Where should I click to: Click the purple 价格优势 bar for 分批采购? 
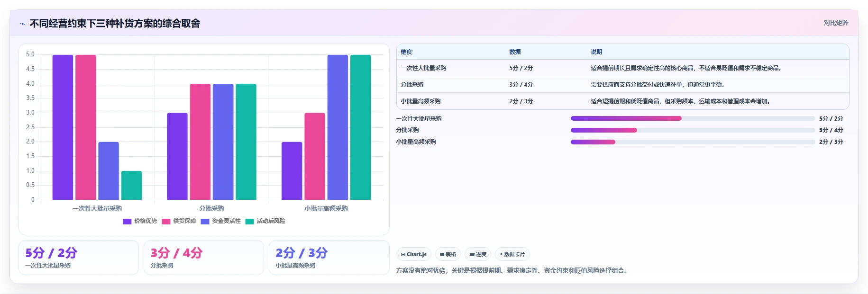tap(177, 156)
